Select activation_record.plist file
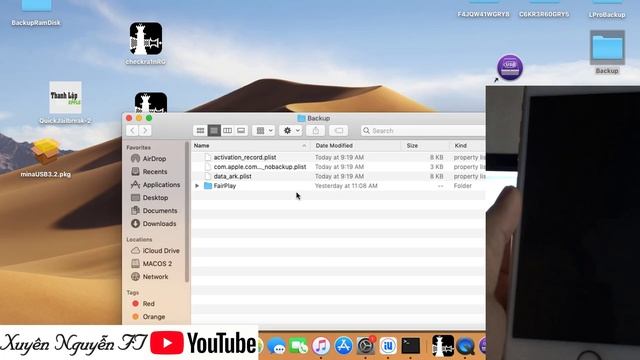640x360 pixels. click(245, 157)
